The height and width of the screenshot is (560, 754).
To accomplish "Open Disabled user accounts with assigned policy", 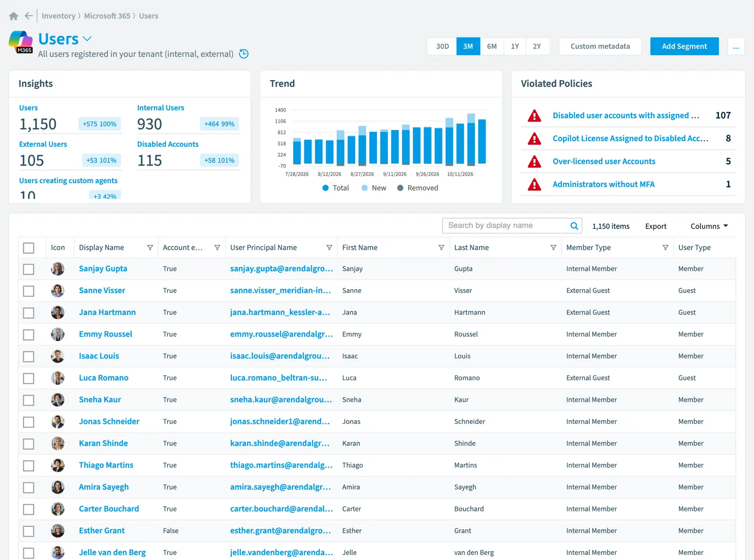I will click(626, 115).
